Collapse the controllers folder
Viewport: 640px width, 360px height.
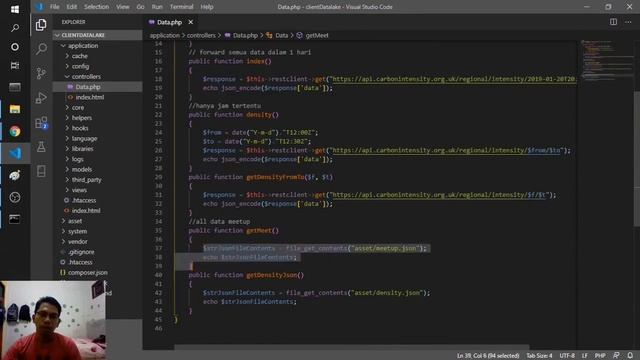[98, 76]
